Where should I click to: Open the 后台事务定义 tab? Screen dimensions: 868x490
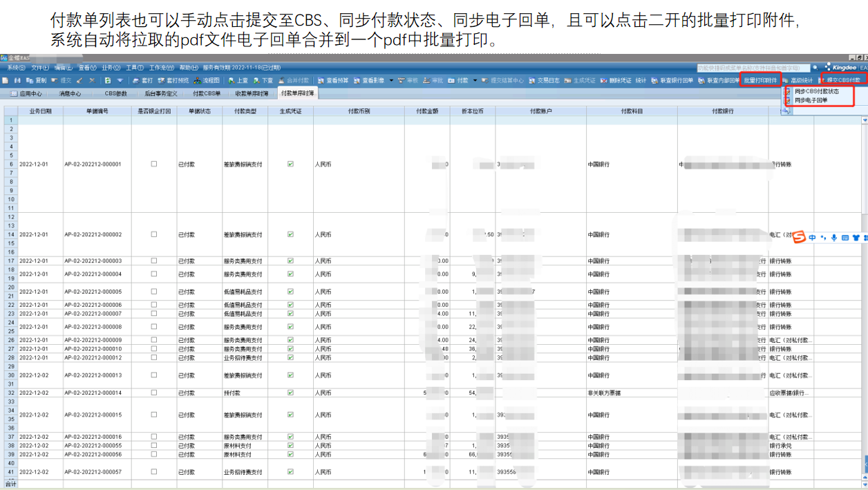(x=161, y=93)
